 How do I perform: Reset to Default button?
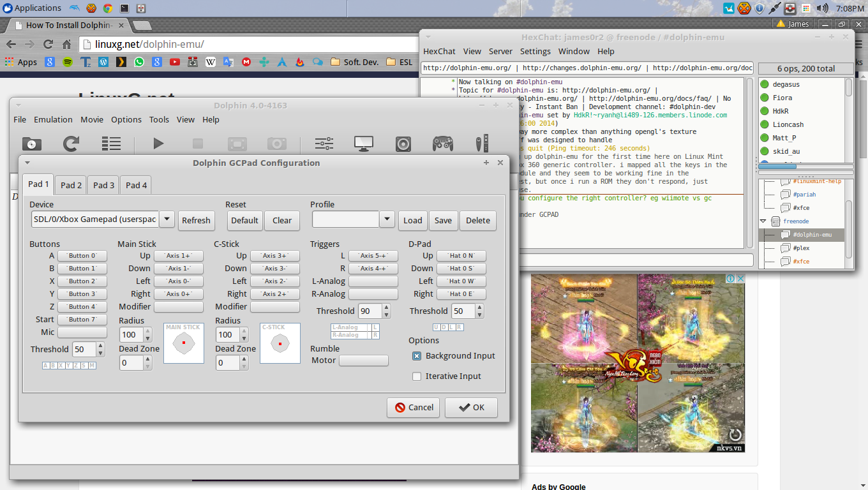click(244, 220)
